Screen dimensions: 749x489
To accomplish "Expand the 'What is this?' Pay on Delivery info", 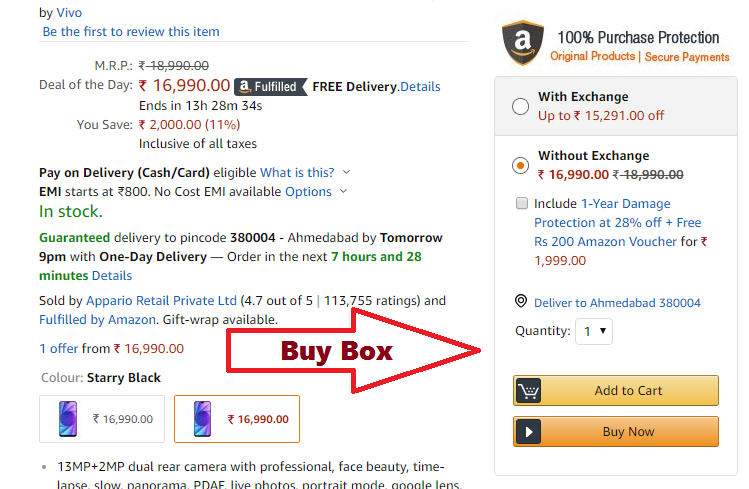I will 304,172.
